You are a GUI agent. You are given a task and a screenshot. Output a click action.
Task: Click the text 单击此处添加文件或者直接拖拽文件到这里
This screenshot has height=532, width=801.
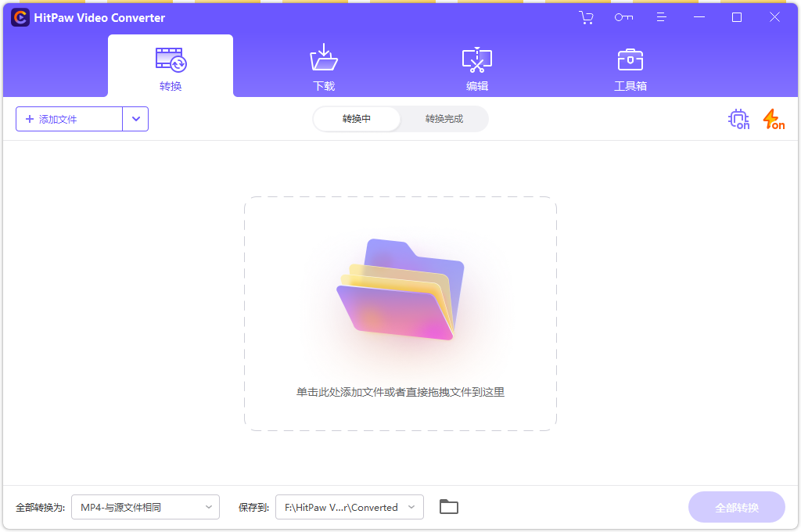(400, 392)
